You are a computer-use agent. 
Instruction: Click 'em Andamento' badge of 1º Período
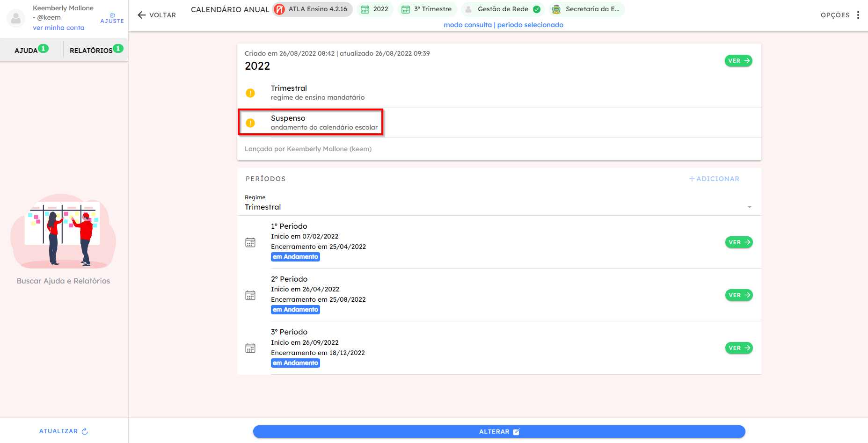click(x=295, y=257)
